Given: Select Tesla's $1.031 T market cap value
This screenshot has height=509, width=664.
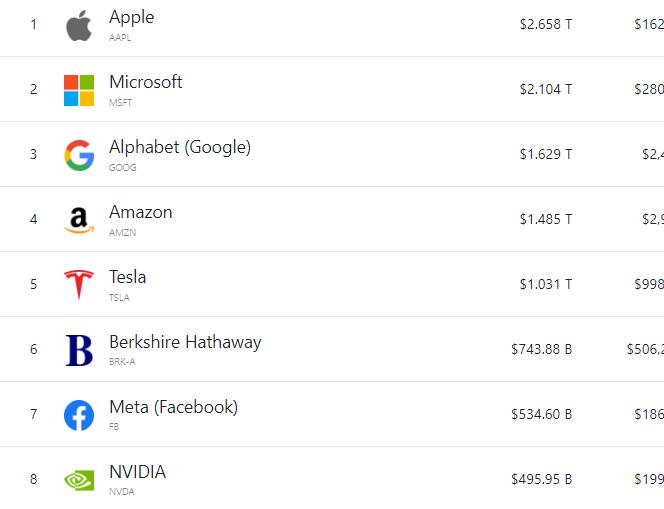Looking at the screenshot, I should (x=546, y=284).
